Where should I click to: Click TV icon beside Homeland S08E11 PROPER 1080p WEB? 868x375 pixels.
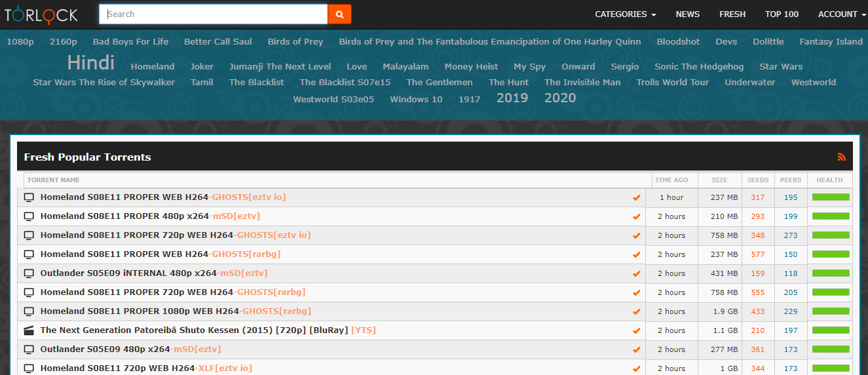pyautogui.click(x=29, y=311)
